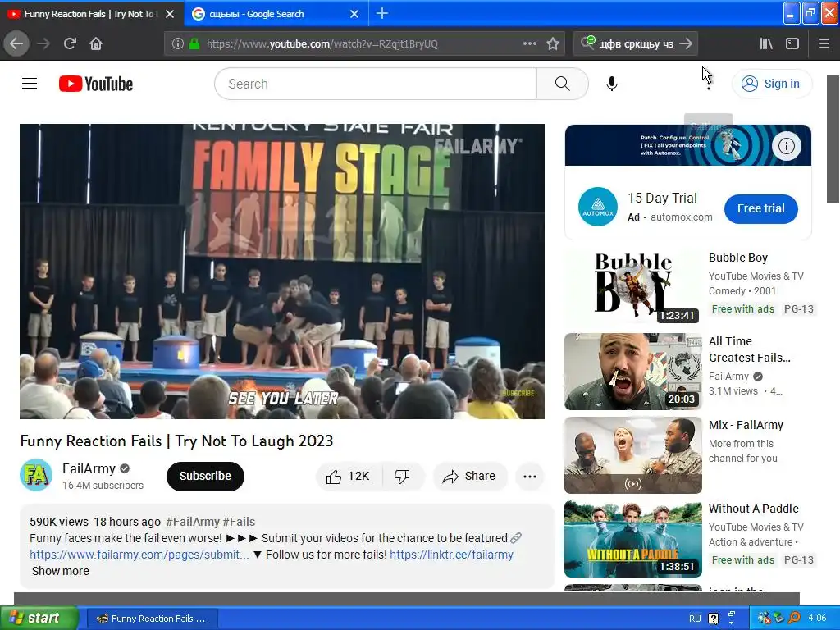840x630 pixels.
Task: Click the search engine magnifier icon in search bar
Action: click(x=587, y=43)
